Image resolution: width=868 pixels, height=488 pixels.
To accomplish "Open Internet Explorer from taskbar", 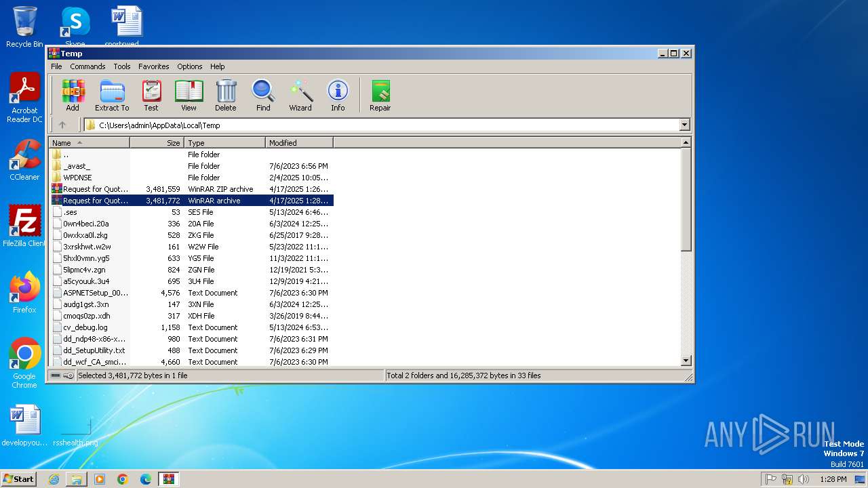I will click(54, 479).
